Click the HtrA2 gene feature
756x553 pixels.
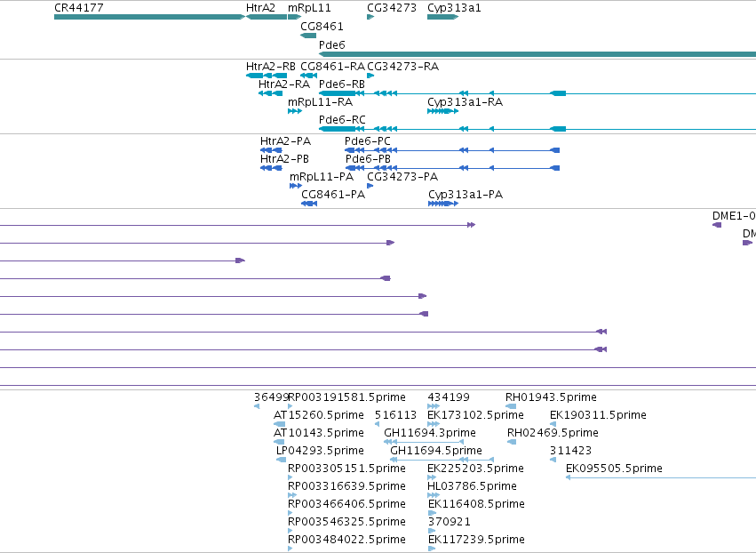point(267,17)
